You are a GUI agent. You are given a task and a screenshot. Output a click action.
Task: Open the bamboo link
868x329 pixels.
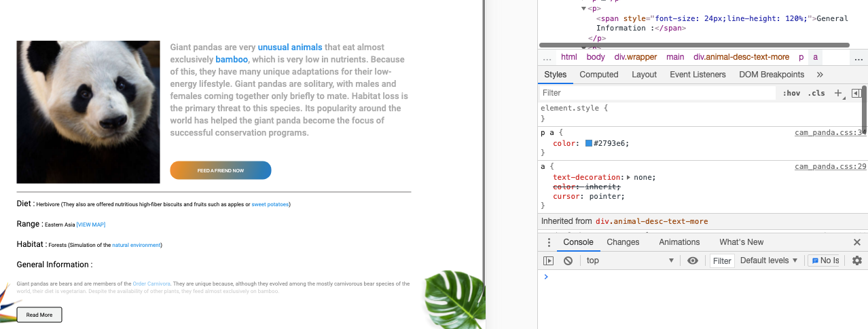pos(232,60)
